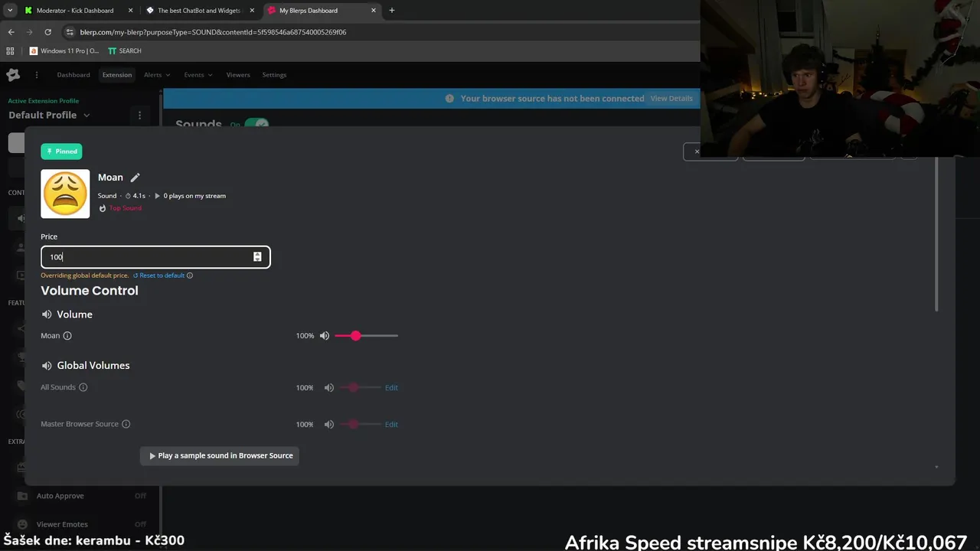Play a sample sound in Browser Source

click(x=220, y=455)
